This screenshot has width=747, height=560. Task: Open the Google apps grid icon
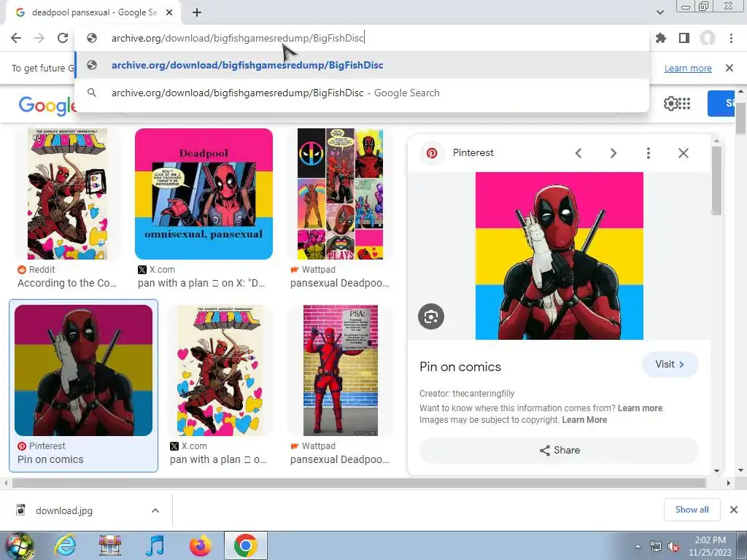[x=684, y=104]
